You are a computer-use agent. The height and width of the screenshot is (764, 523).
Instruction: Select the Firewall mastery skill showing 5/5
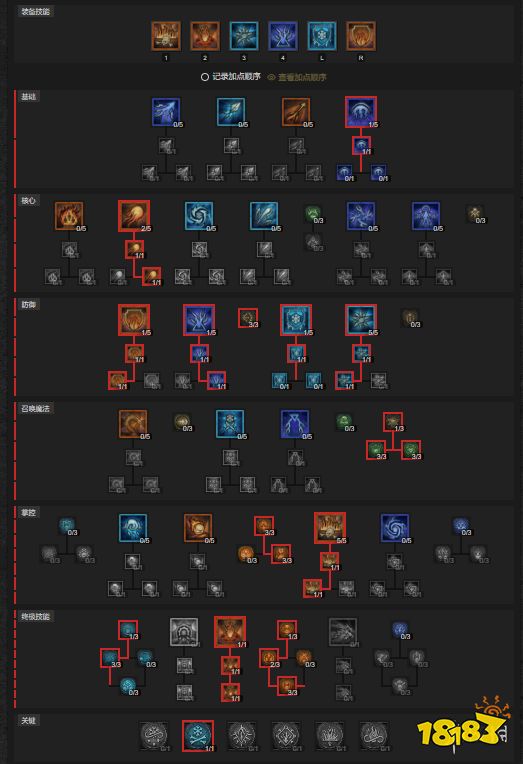pyautogui.click(x=329, y=528)
